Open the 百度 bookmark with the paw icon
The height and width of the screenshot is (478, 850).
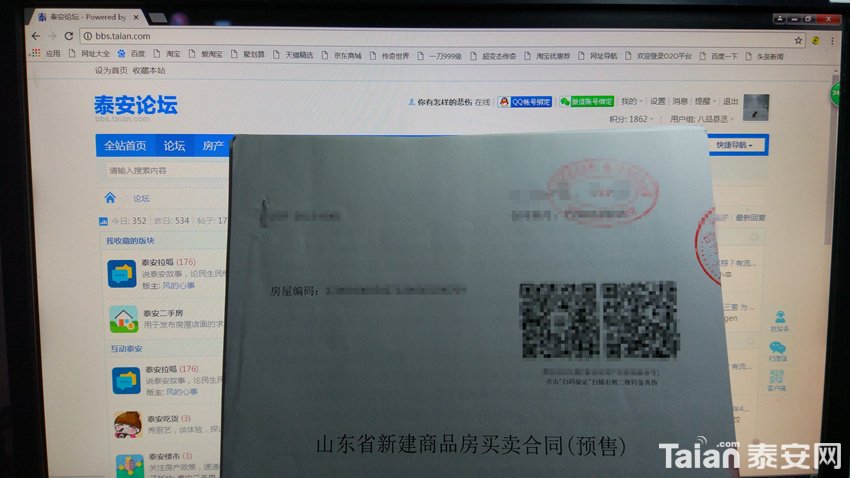point(131,54)
